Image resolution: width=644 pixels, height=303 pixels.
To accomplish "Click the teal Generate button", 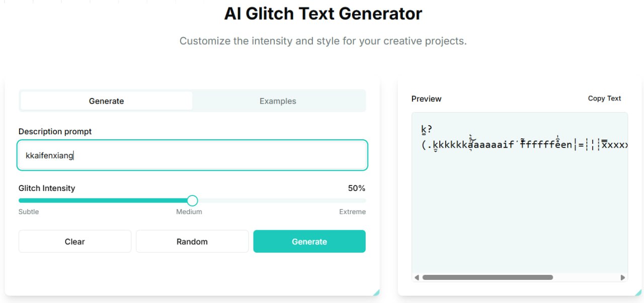I will click(309, 242).
